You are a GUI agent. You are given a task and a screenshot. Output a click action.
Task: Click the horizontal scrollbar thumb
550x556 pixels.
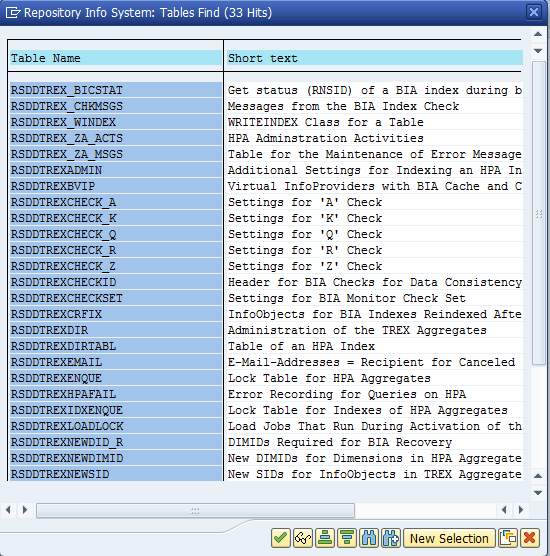195,511
